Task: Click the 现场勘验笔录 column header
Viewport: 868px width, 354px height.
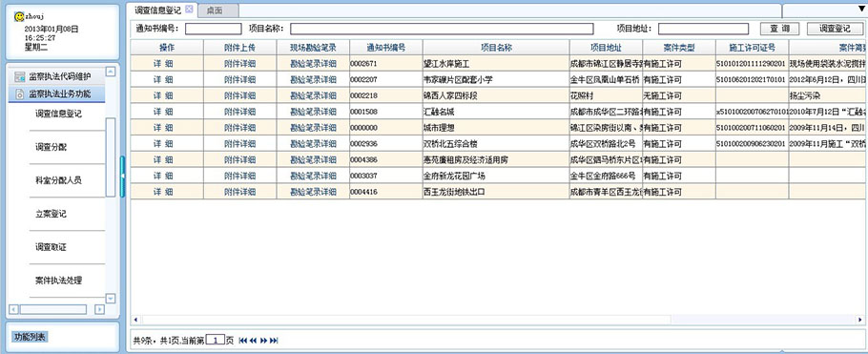Action: point(313,48)
